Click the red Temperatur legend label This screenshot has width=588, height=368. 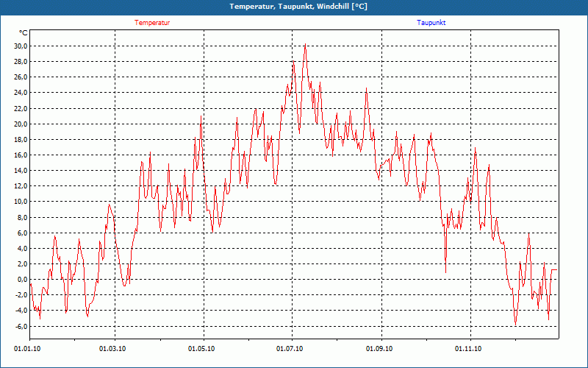pos(152,23)
